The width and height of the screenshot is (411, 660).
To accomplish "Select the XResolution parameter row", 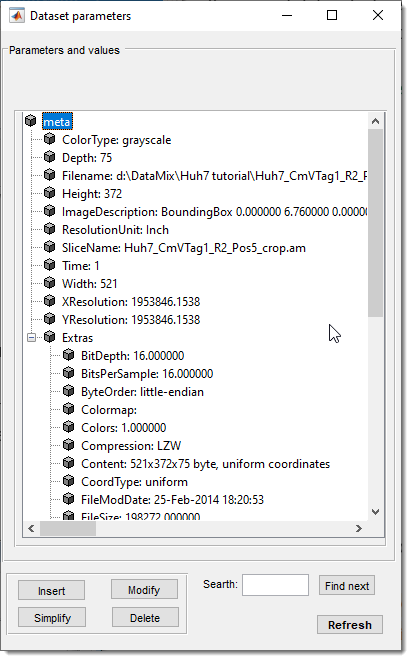I will 131,302.
